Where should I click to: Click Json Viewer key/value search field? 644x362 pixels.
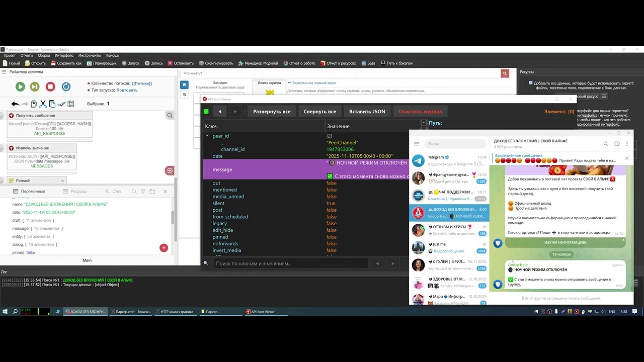[x=290, y=263]
